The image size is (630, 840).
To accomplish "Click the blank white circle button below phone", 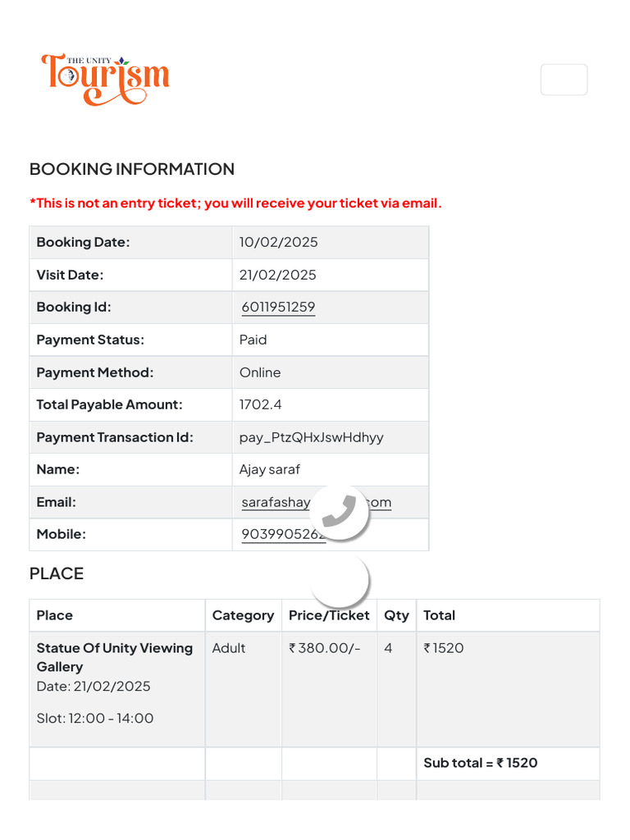I will (339, 580).
